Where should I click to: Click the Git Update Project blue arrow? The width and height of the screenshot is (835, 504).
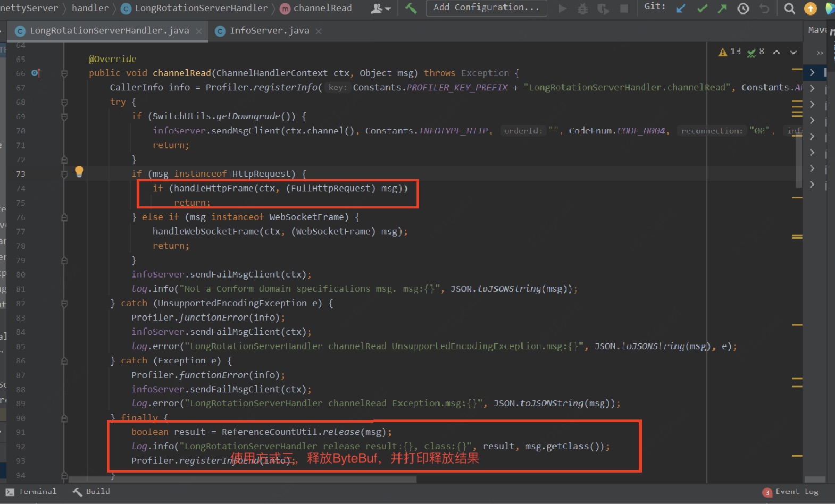click(681, 9)
